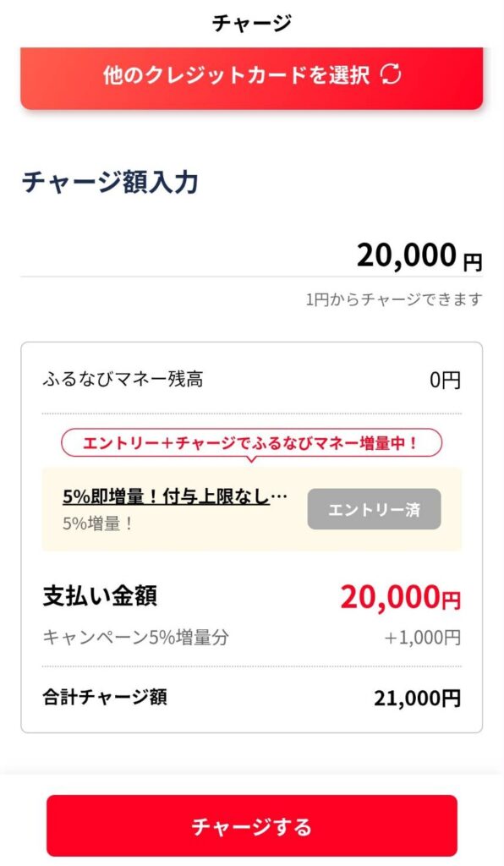Tap the 5%増量! subtext in campaign box

click(x=97, y=523)
